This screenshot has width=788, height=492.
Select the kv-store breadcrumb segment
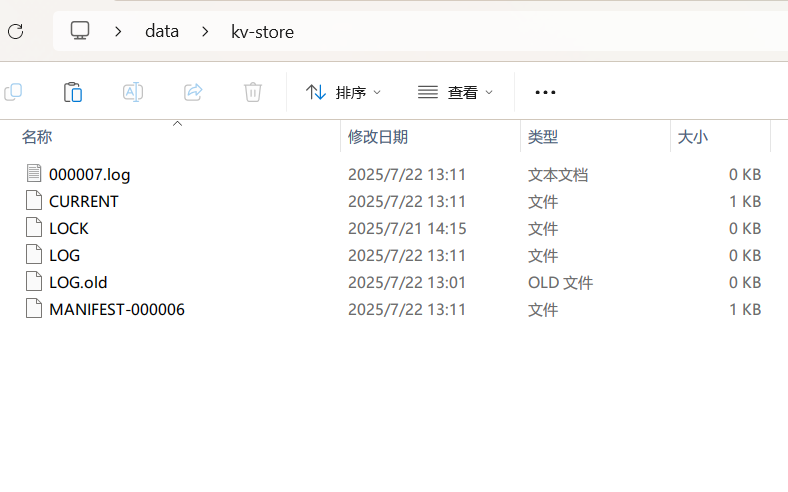(x=262, y=32)
